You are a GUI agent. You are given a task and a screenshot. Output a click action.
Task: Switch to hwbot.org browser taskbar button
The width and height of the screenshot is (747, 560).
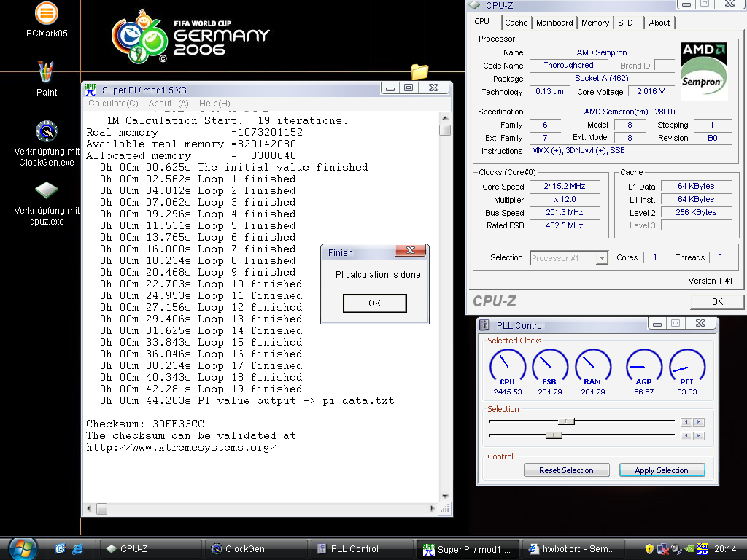pyautogui.click(x=573, y=549)
